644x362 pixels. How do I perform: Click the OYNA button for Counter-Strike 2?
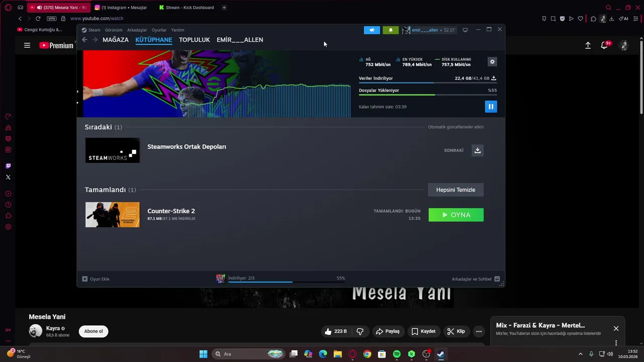[456, 215]
